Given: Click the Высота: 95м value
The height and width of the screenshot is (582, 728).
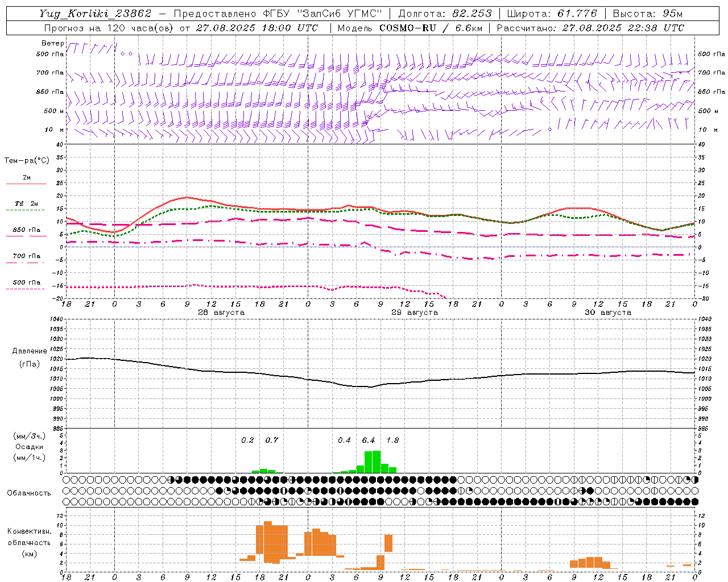Looking at the screenshot, I should pos(648,14).
